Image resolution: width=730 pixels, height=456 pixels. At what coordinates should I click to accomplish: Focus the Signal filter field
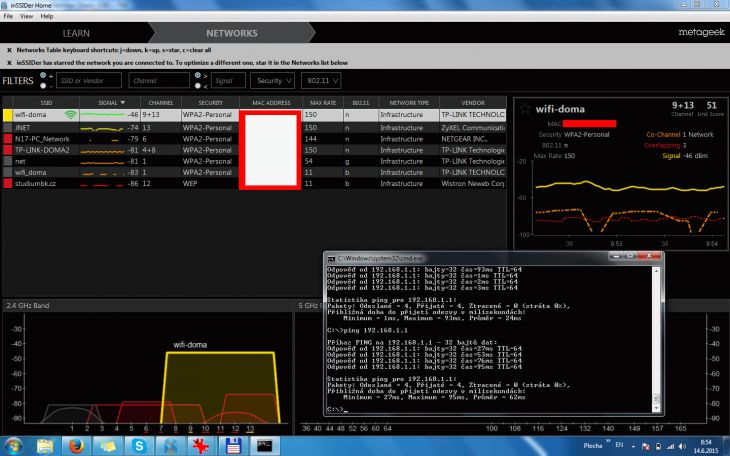tap(228, 81)
